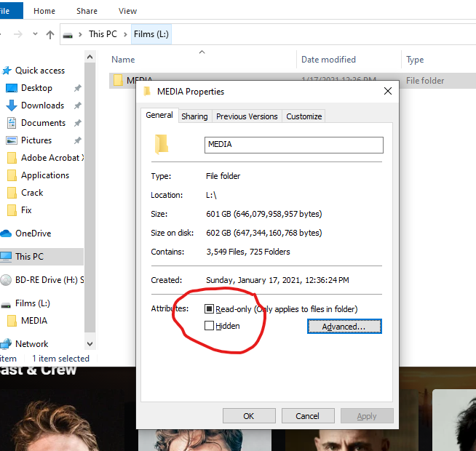Open the Documents icon in sidebar
The height and width of the screenshot is (451, 476).
pos(12,123)
